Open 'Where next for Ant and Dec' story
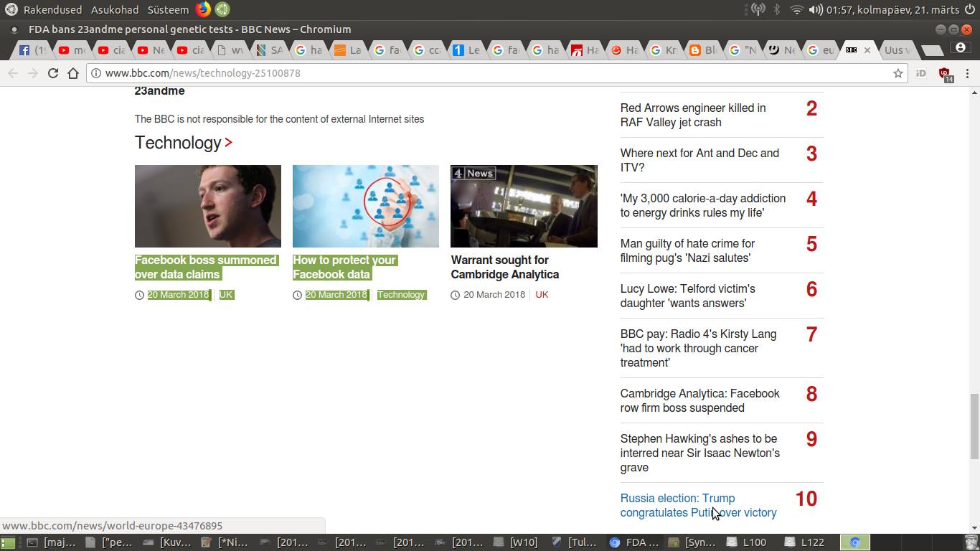This screenshot has width=980, height=551. [699, 160]
